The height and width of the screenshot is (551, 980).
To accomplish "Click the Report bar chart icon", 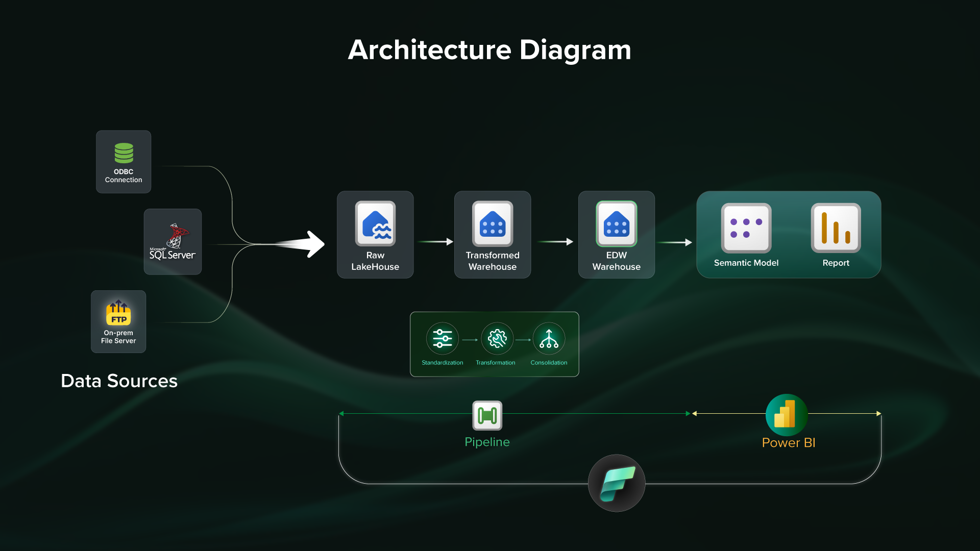I will [836, 228].
